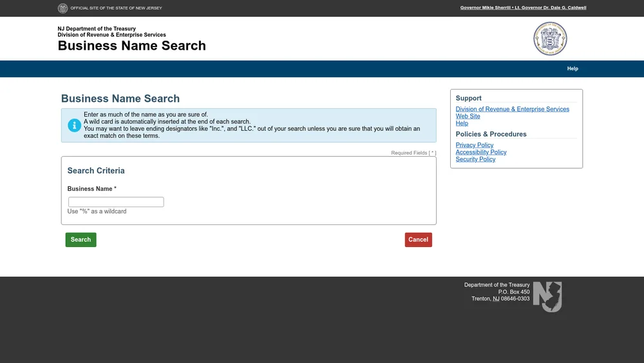
Task: Open the Security Policy link
Action: [475, 159]
